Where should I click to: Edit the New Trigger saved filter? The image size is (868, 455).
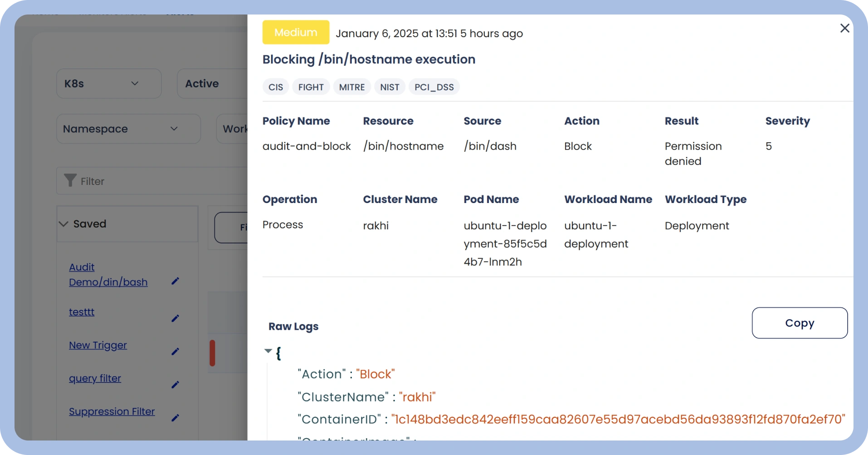coord(176,352)
